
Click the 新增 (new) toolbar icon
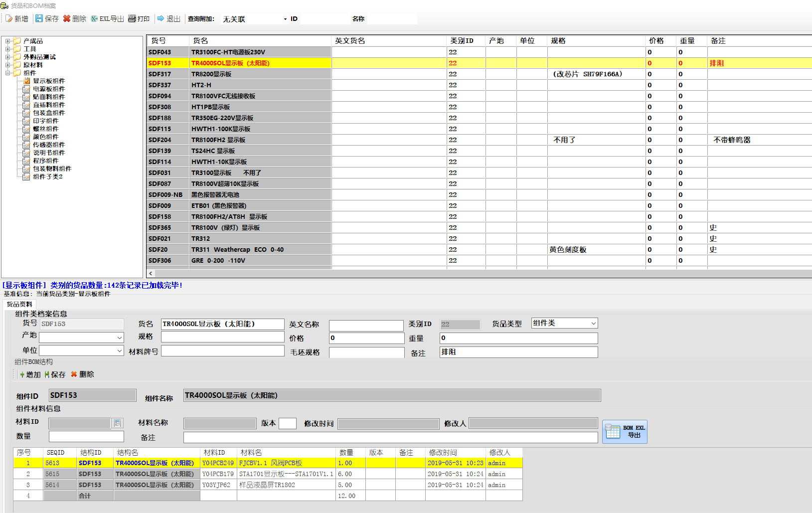coord(9,19)
